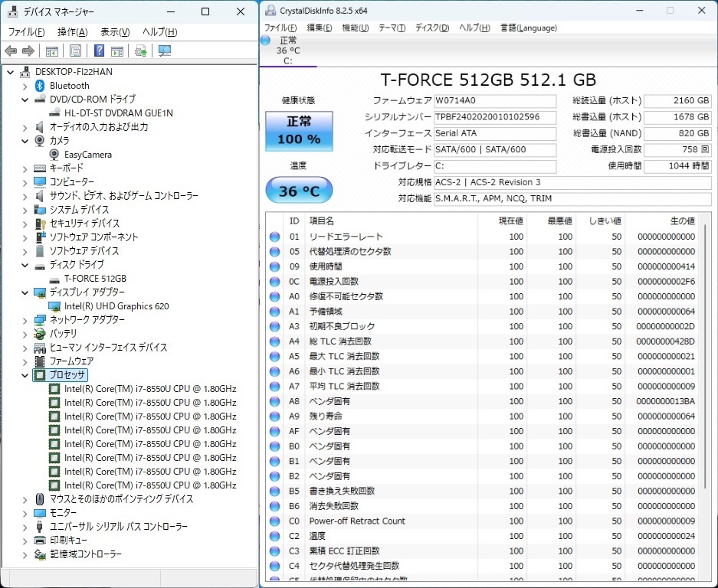Click the Scan for hardware changes monitor icon

coord(165,51)
